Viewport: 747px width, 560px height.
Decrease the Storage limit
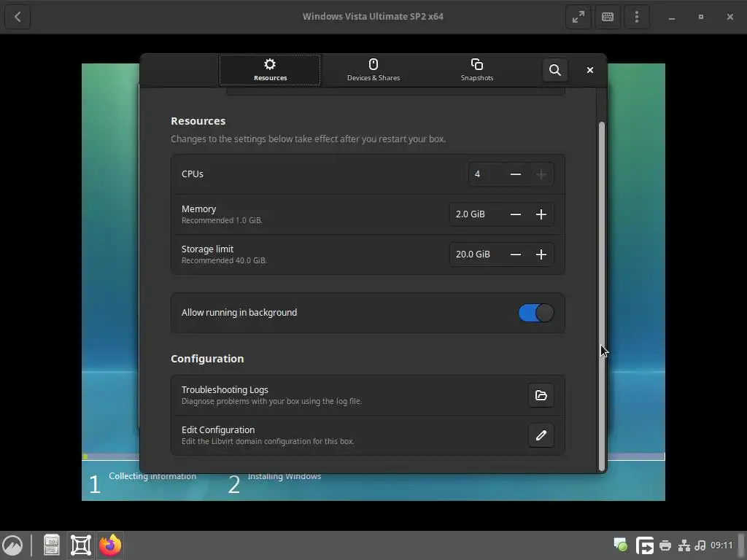pos(516,254)
